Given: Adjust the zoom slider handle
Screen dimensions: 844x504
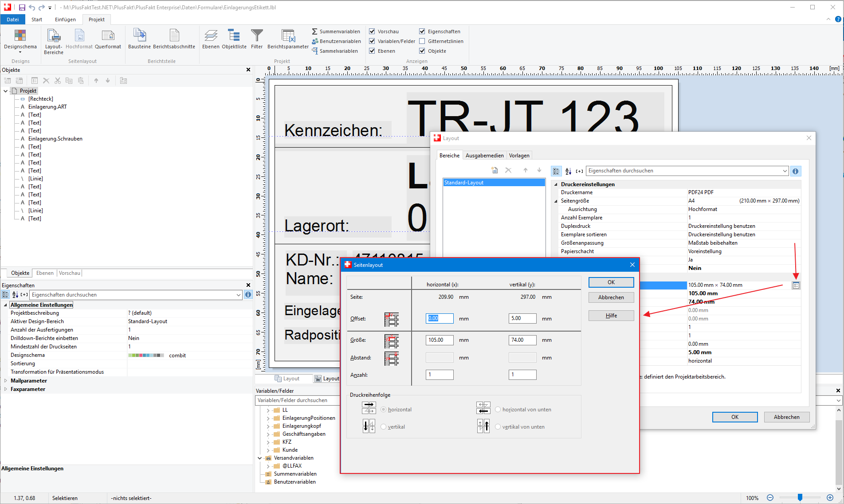Looking at the screenshot, I should click(x=800, y=498).
